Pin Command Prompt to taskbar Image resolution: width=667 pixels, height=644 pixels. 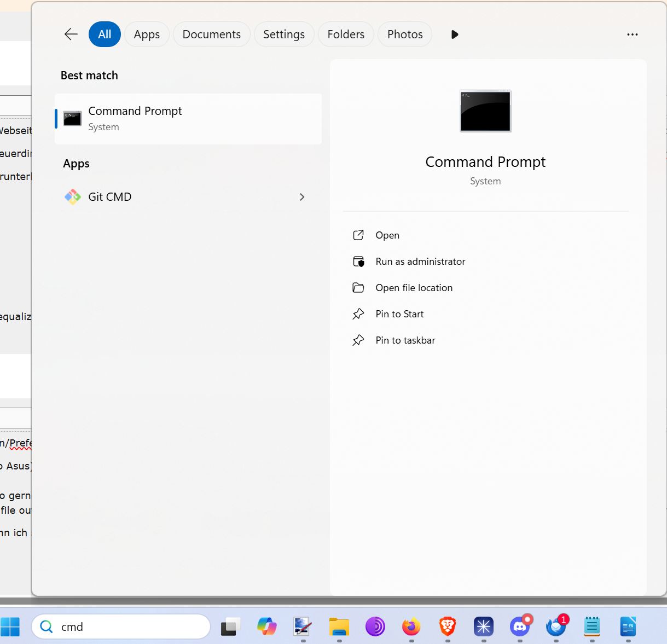pos(405,340)
